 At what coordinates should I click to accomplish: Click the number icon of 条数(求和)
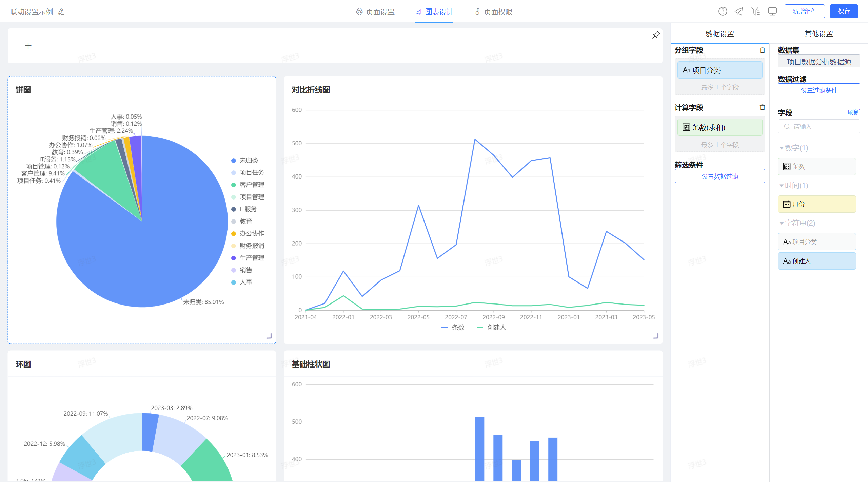(x=686, y=127)
